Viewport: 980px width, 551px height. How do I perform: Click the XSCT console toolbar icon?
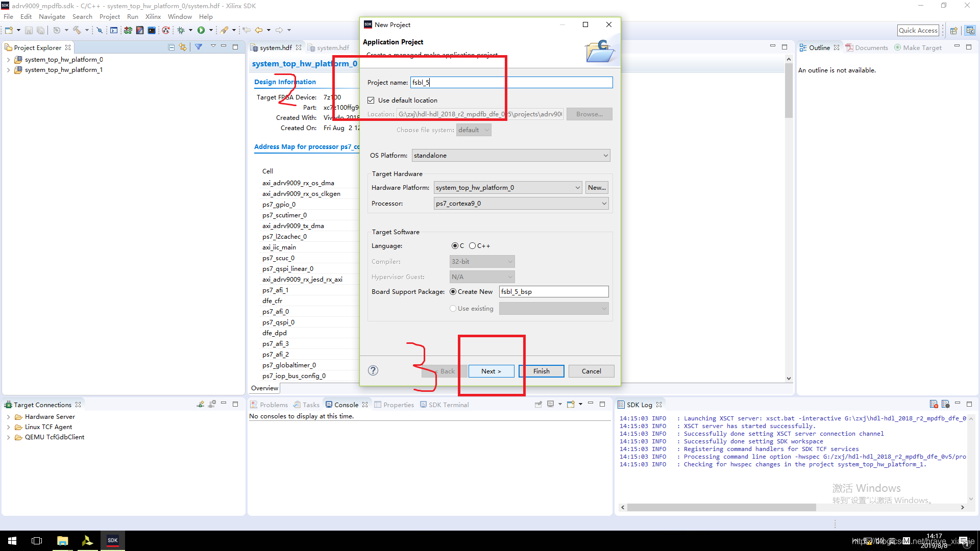[152, 31]
